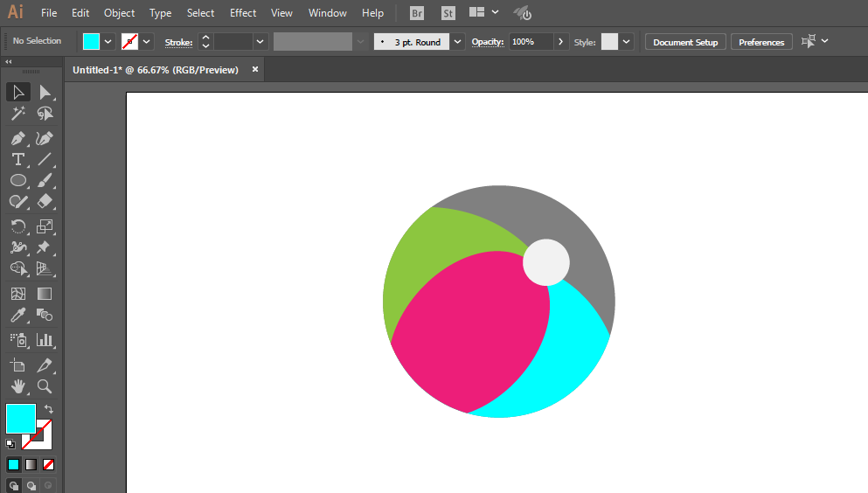Viewport: 868px width, 493px height.
Task: Select the Selection tool (black arrow)
Action: [x=18, y=92]
